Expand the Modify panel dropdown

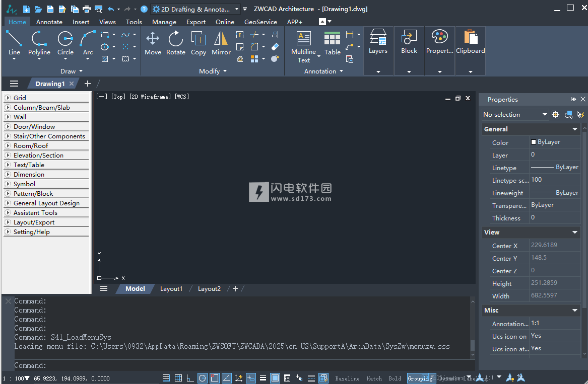point(213,71)
